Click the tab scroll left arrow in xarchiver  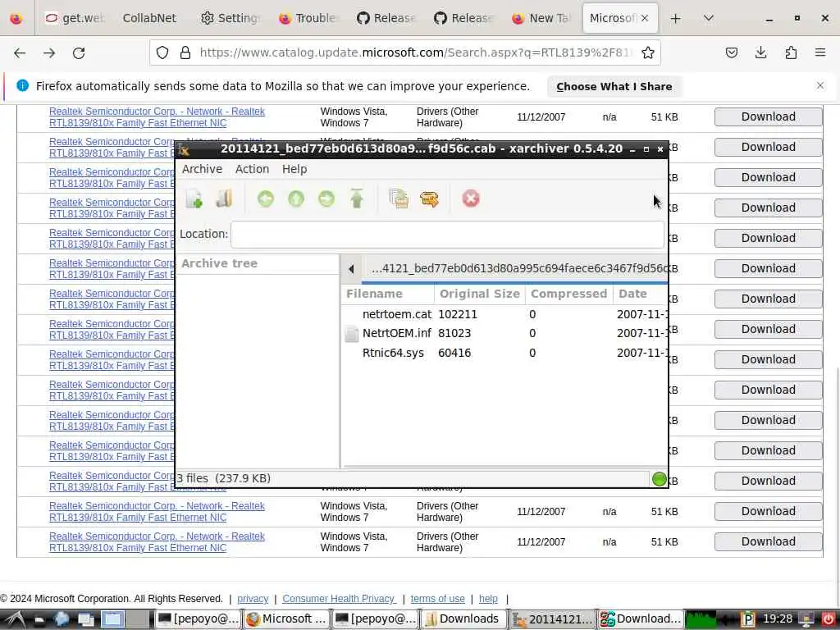point(351,268)
